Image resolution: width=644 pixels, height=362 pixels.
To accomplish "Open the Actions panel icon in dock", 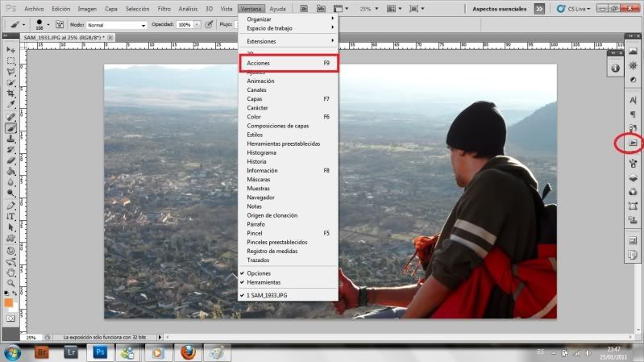I will click(633, 143).
